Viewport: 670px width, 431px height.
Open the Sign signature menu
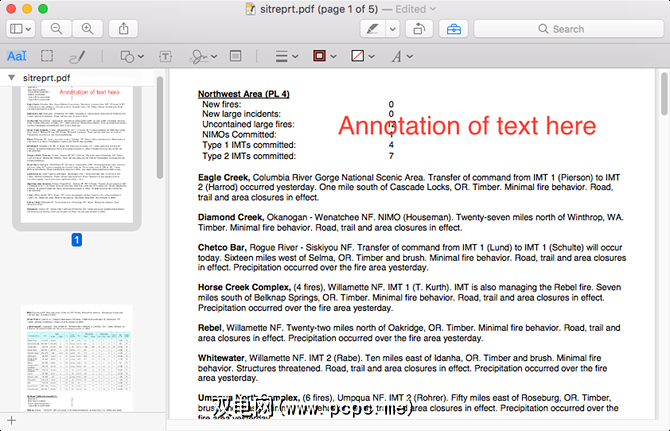pyautogui.click(x=203, y=56)
